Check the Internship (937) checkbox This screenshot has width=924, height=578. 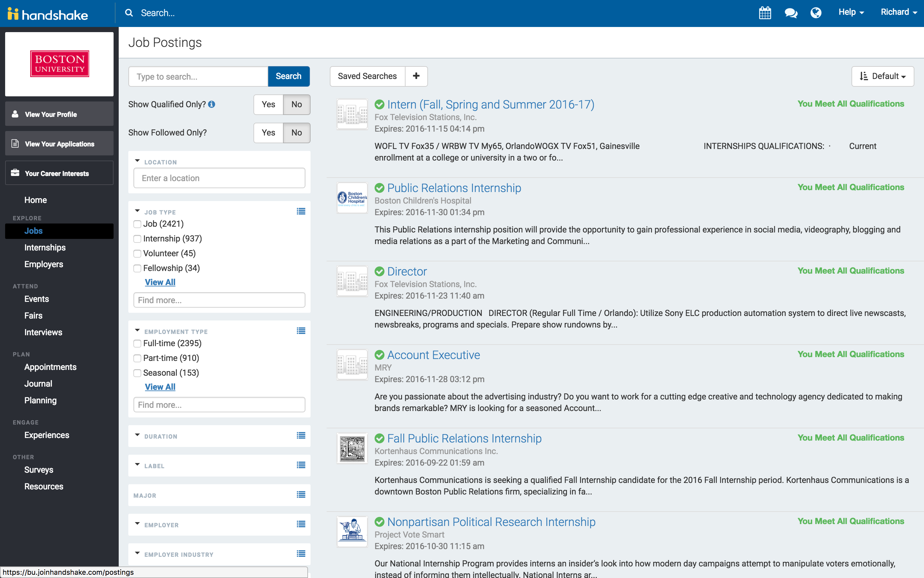pos(137,239)
